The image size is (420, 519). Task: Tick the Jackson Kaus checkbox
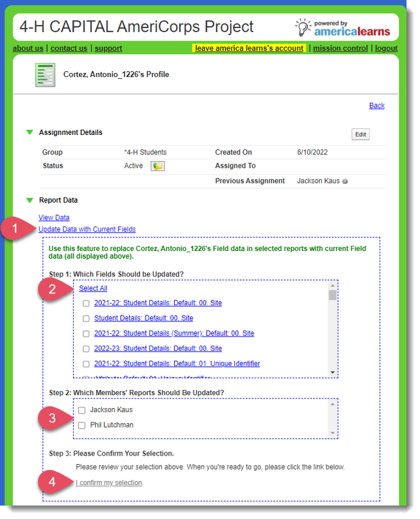click(82, 410)
